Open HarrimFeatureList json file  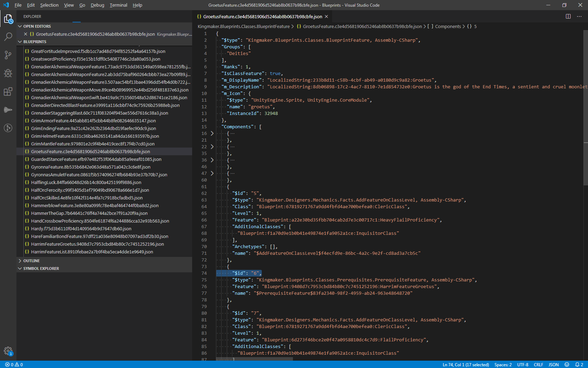(104, 252)
